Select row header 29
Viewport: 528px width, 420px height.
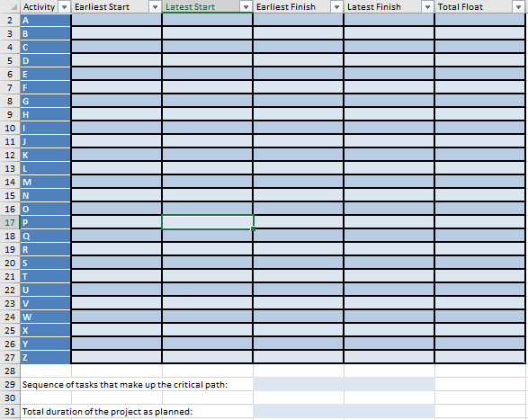point(10,384)
